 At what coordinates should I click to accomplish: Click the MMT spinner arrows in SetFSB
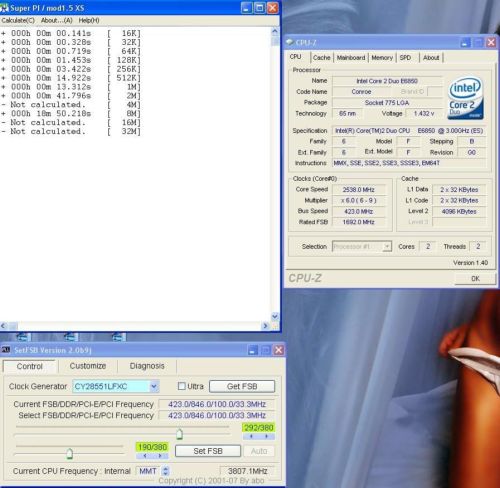[x=165, y=471]
